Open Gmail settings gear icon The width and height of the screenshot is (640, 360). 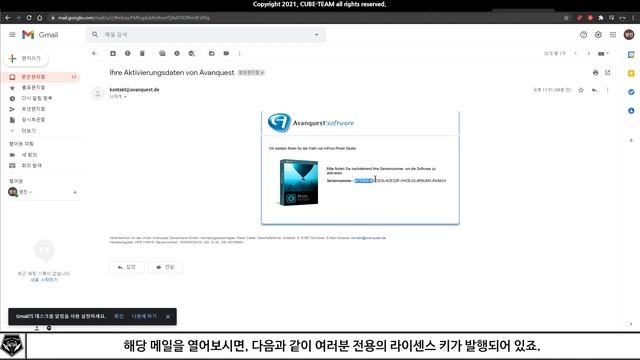click(598, 35)
